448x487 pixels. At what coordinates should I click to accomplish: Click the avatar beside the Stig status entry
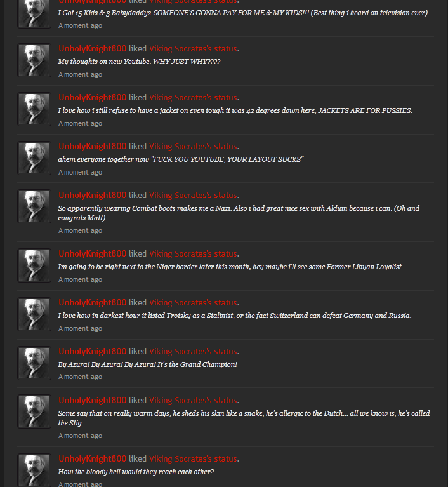point(34,412)
